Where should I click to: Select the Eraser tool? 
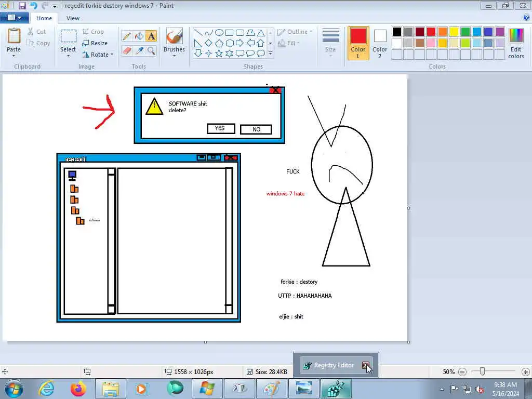(x=127, y=50)
